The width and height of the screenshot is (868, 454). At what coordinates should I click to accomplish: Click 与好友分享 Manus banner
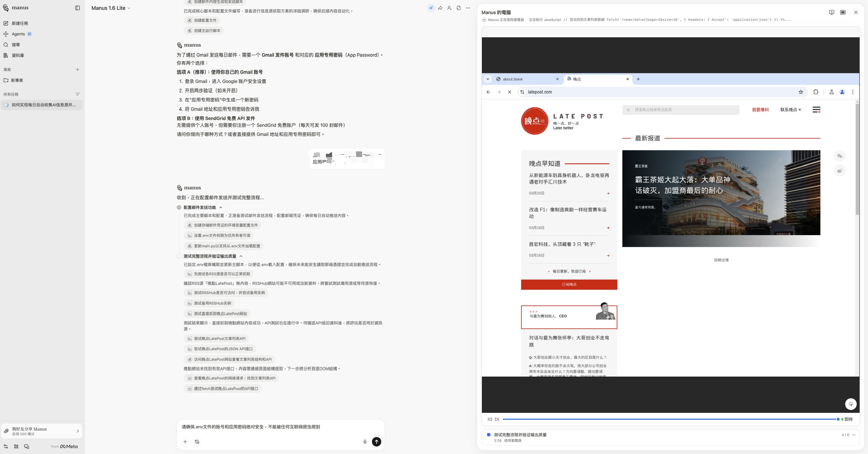coord(42,431)
